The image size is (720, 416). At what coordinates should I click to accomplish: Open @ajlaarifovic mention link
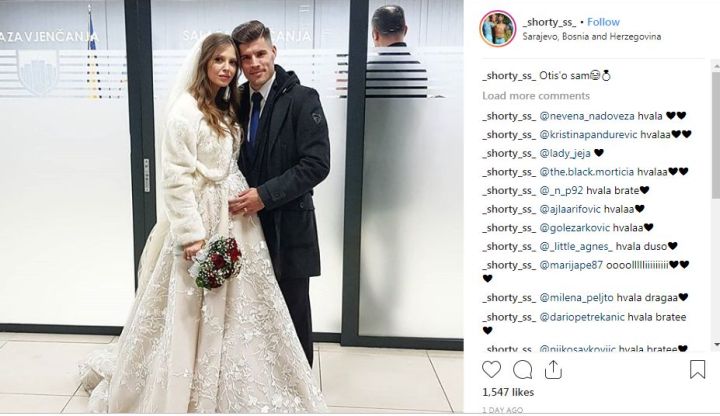[x=570, y=209]
